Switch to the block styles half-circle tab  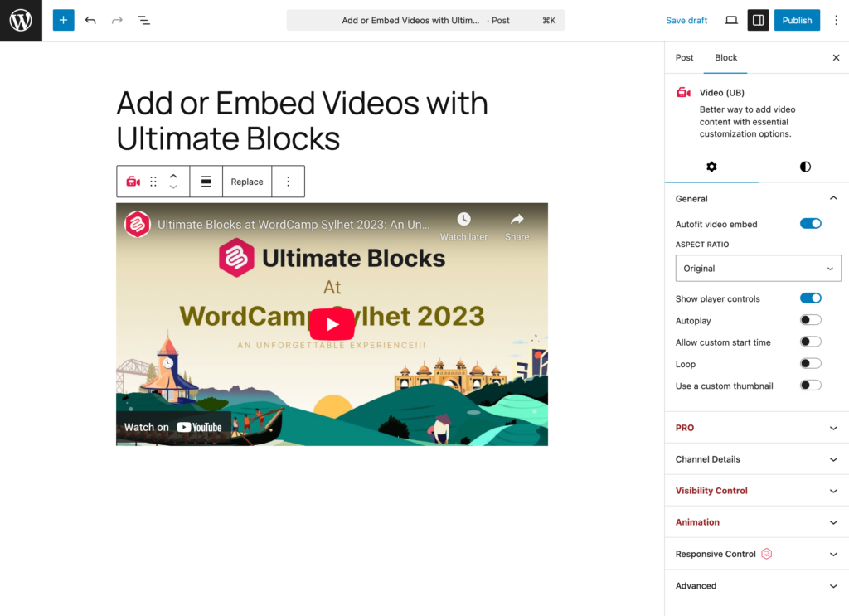click(805, 167)
